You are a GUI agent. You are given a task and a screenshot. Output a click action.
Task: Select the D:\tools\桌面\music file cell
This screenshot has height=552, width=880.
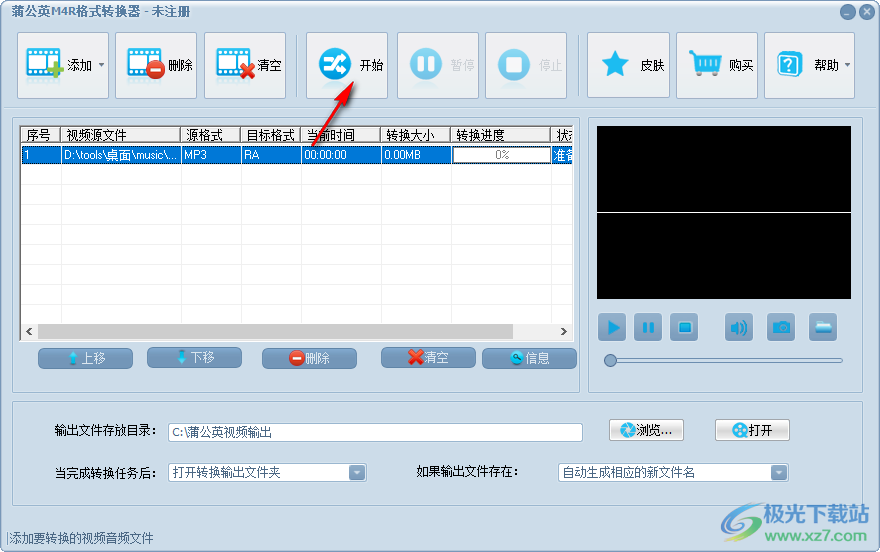click(x=121, y=155)
